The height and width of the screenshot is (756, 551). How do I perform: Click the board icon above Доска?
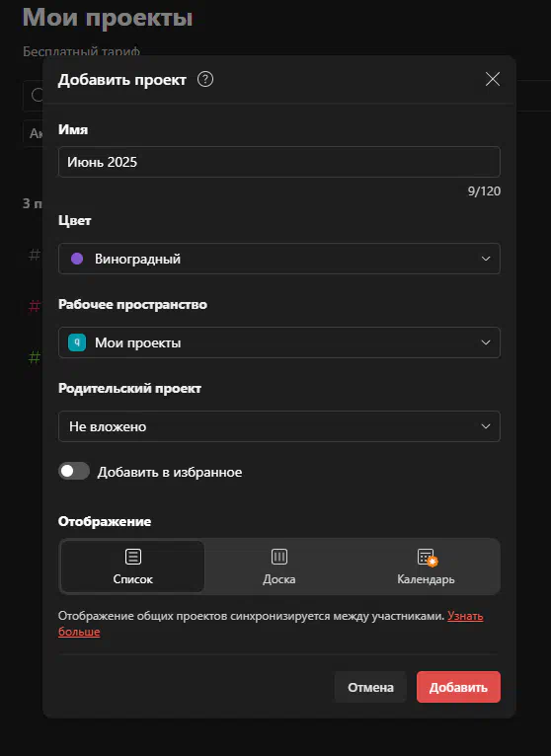(x=279, y=557)
